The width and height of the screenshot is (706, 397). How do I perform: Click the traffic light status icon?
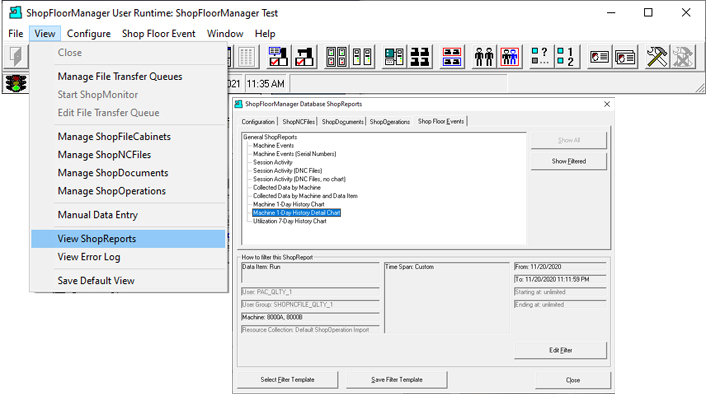16,83
